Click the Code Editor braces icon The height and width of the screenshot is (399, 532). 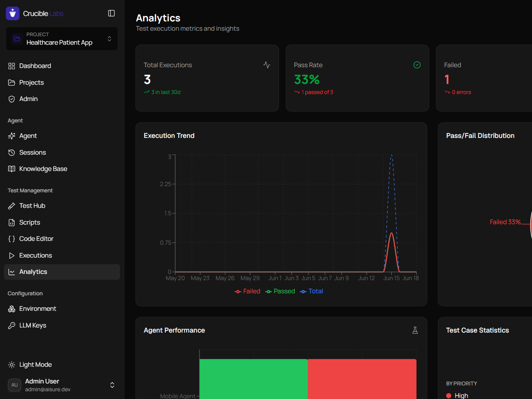pos(12,239)
